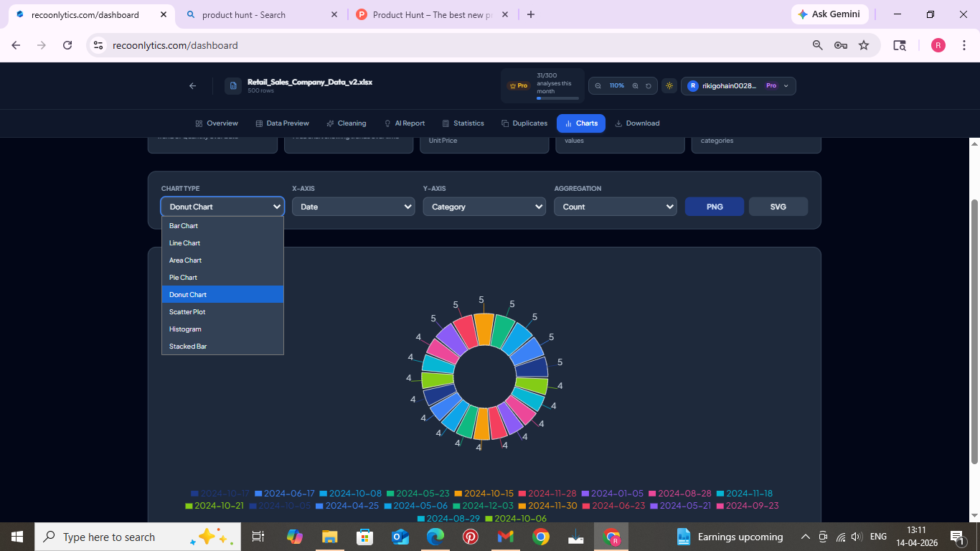Go back using the dashboard back arrow

click(x=192, y=86)
